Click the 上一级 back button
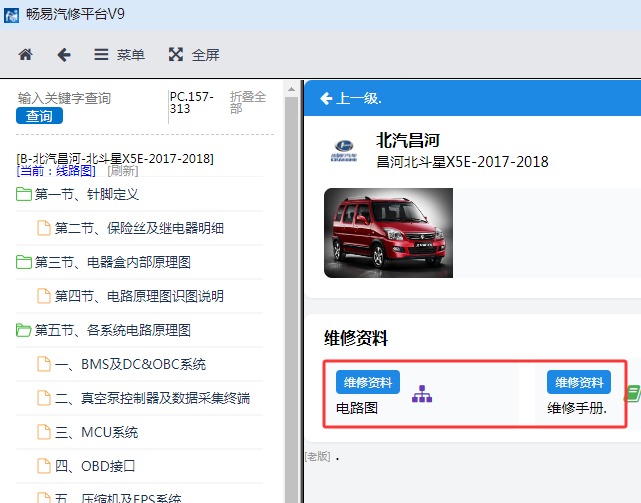This screenshot has height=503, width=641. [351, 98]
